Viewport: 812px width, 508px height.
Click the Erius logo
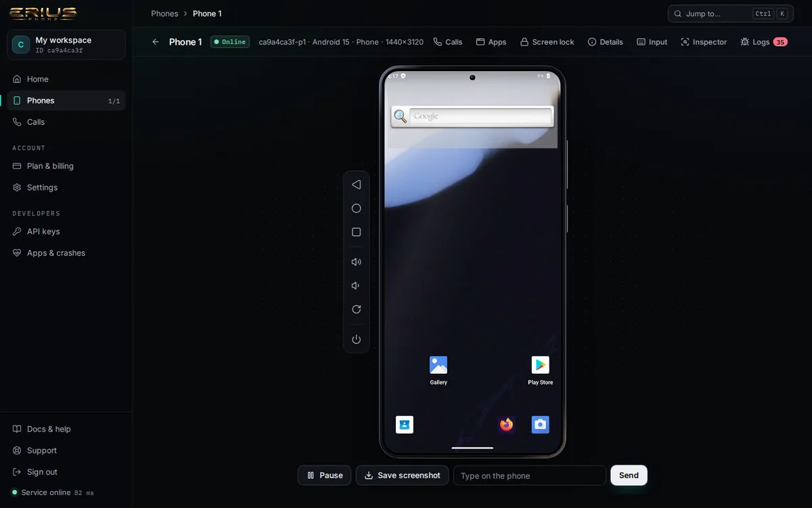pos(43,14)
